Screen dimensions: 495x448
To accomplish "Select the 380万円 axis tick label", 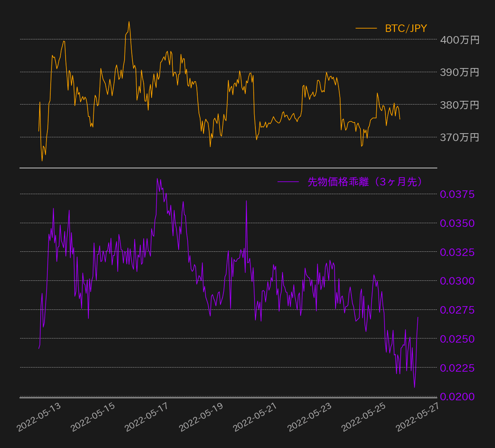I will 459,105.
